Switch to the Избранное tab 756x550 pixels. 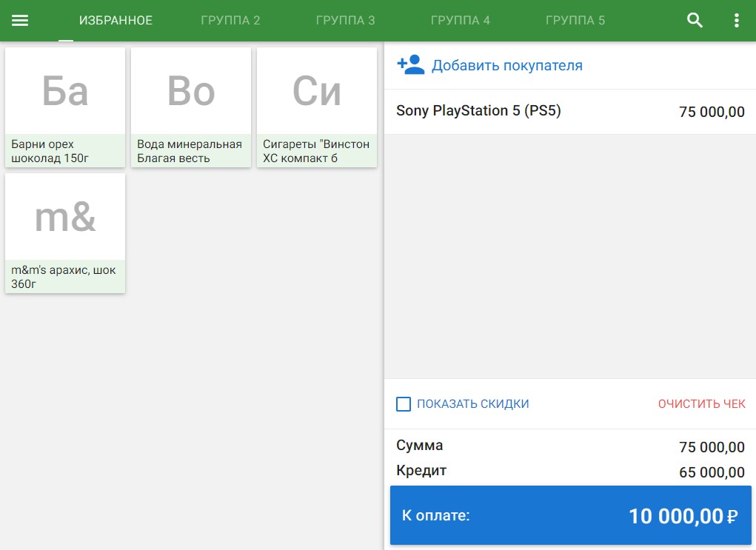[116, 21]
